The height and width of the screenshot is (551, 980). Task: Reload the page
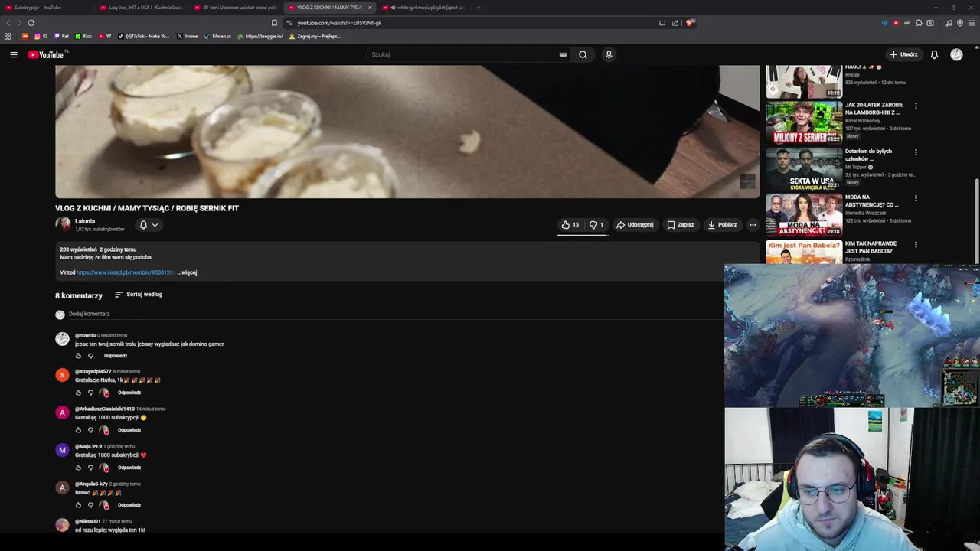point(31,23)
